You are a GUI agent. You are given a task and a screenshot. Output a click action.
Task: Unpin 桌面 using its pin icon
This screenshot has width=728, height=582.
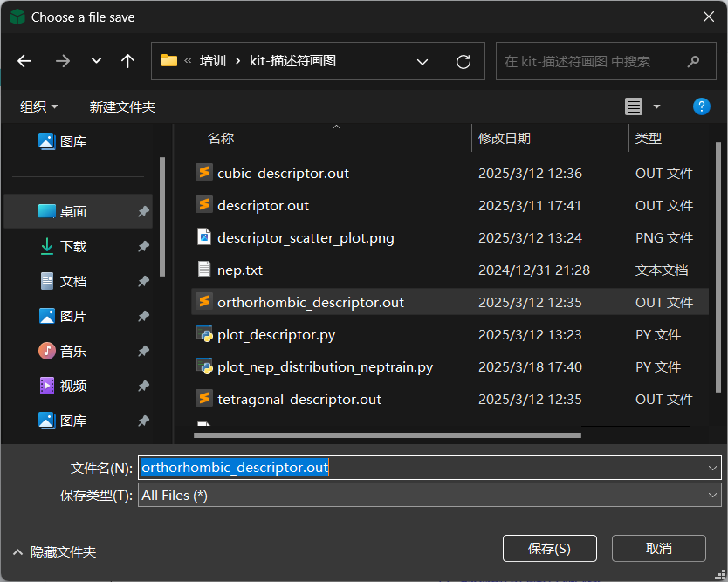pyautogui.click(x=143, y=212)
